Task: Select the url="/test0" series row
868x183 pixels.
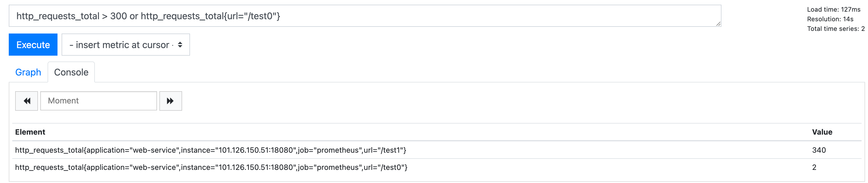Action: pyautogui.click(x=211, y=168)
